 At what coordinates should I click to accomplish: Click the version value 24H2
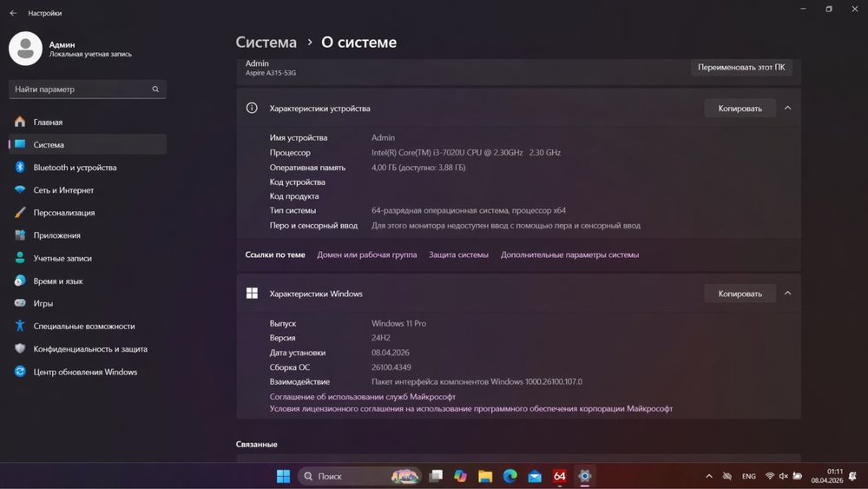pyautogui.click(x=381, y=338)
